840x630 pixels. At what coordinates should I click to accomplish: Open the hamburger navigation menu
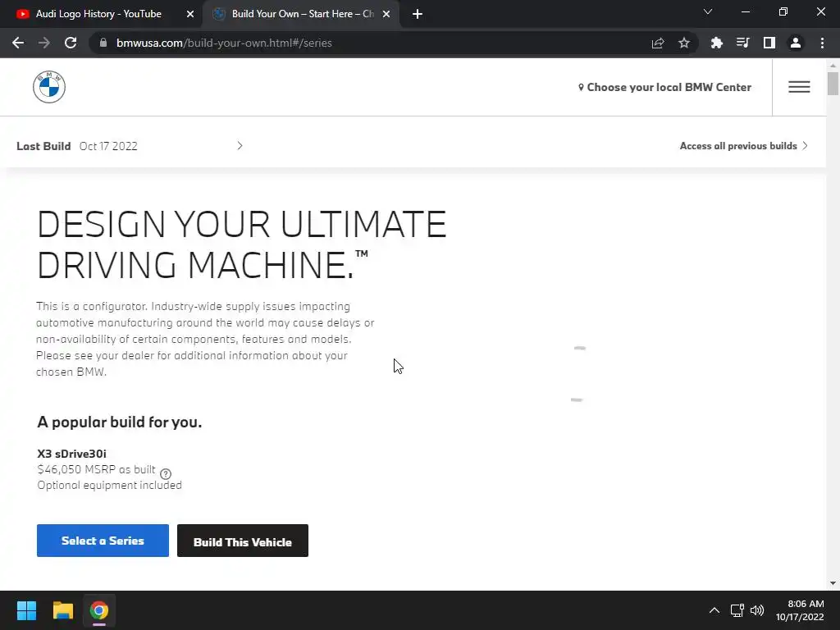799,87
